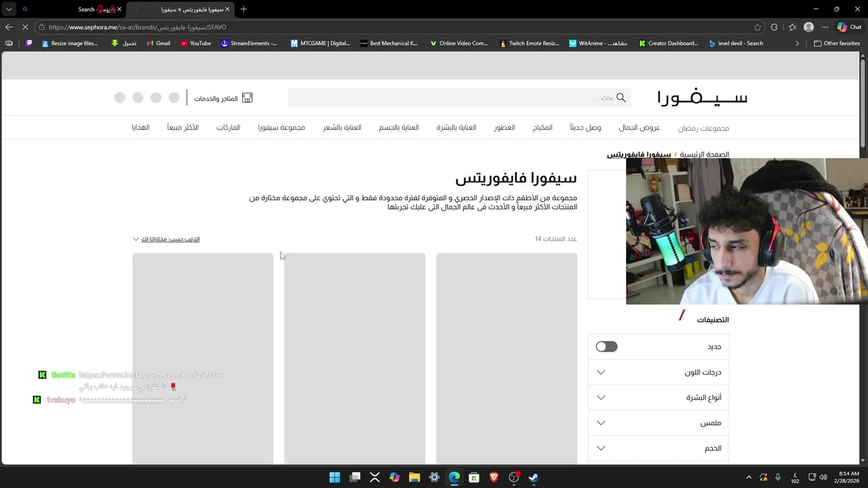
Task: Open level devil - Search bookmark
Action: (x=736, y=43)
